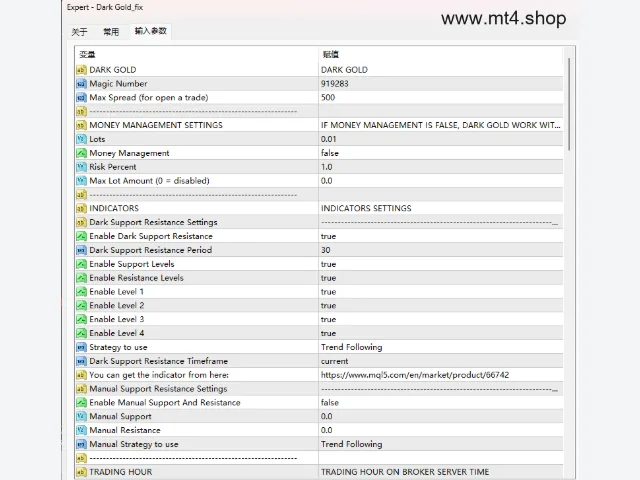This screenshot has width=640, height=480.
Task: Click the icon beside Enable Support Levels
Action: 81,264
